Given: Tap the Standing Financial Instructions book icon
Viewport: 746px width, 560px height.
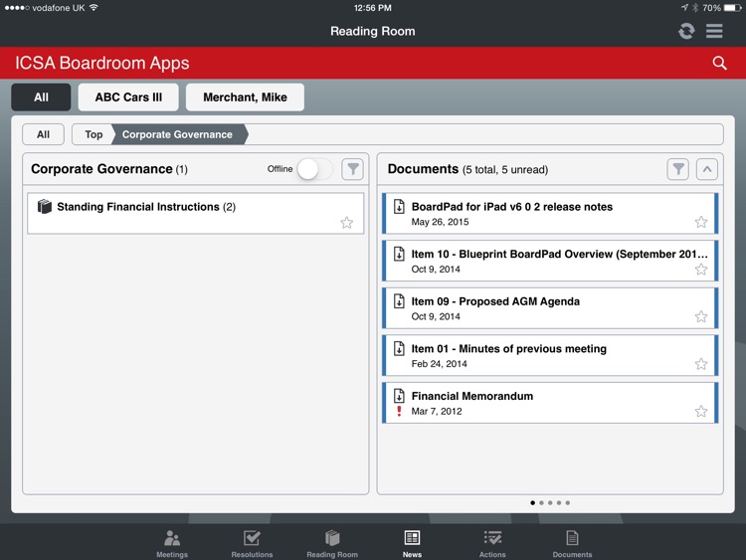Looking at the screenshot, I should (44, 207).
